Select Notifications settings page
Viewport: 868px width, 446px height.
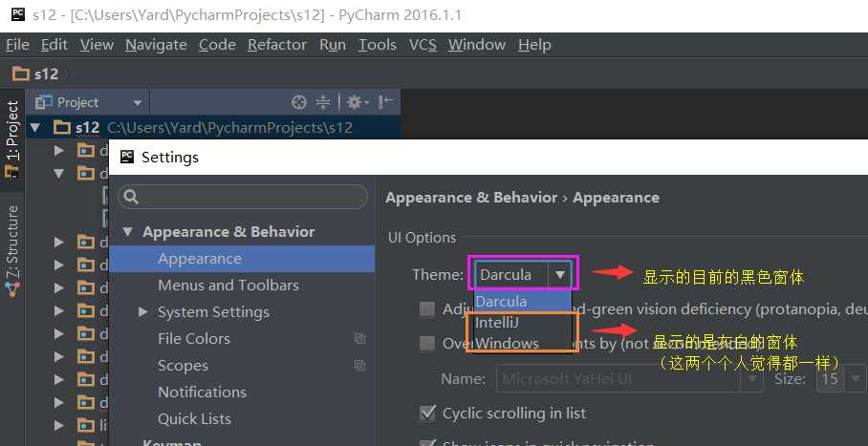pyautogui.click(x=202, y=393)
